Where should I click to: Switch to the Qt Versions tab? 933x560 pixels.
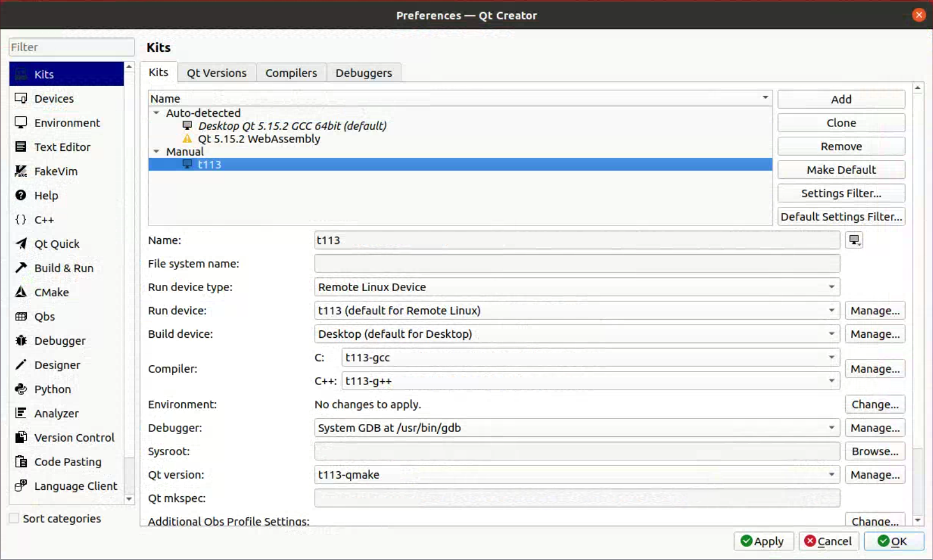[x=217, y=72]
